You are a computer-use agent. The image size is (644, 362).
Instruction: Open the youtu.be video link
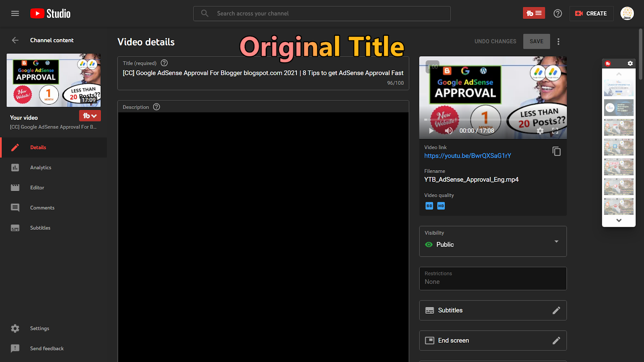point(468,156)
